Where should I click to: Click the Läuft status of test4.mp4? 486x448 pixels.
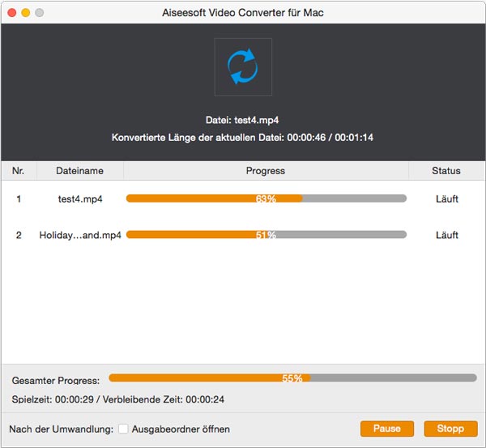pos(446,198)
